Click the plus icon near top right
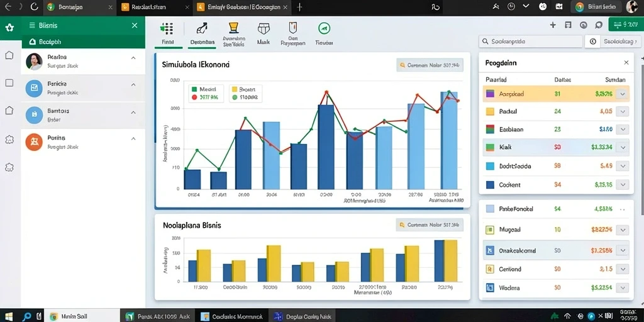 (553, 25)
